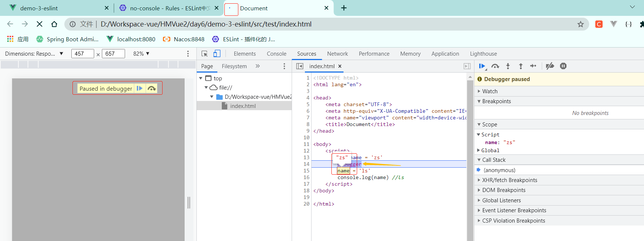Collapse the file:// tree node
The image size is (644, 241).
(206, 88)
